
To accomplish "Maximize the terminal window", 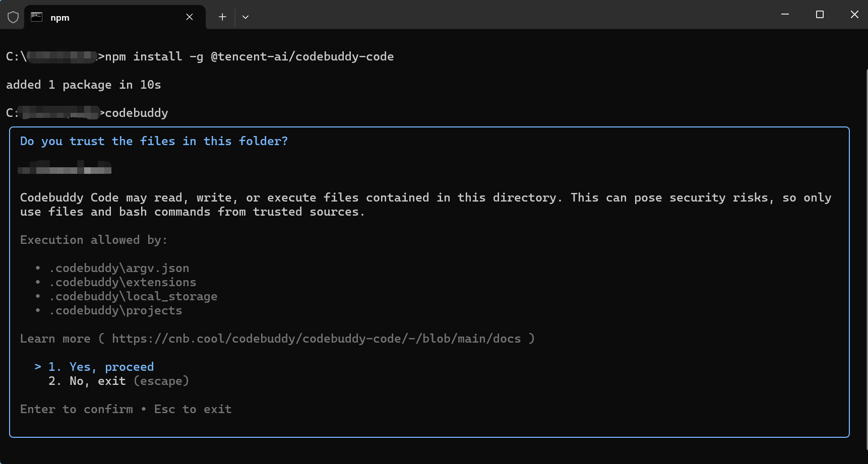I will [820, 15].
